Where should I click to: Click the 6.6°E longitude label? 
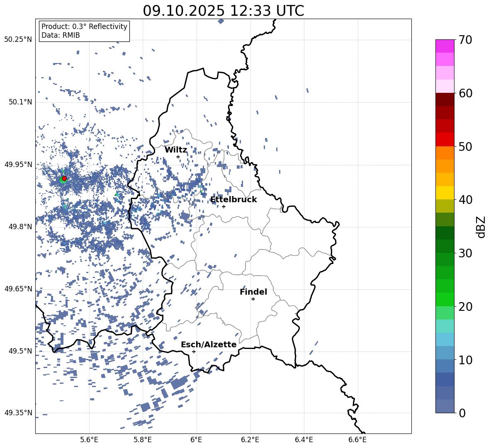click(x=357, y=440)
